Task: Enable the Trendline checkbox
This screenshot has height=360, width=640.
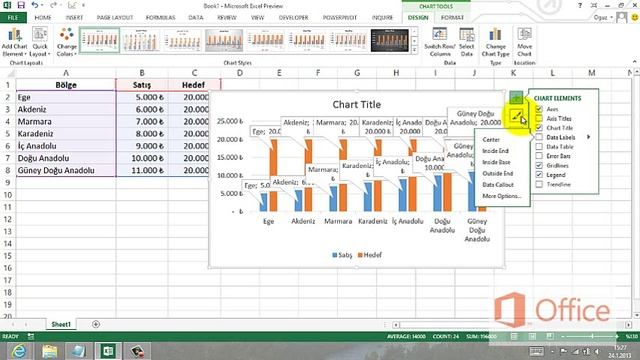Action: pyautogui.click(x=539, y=184)
